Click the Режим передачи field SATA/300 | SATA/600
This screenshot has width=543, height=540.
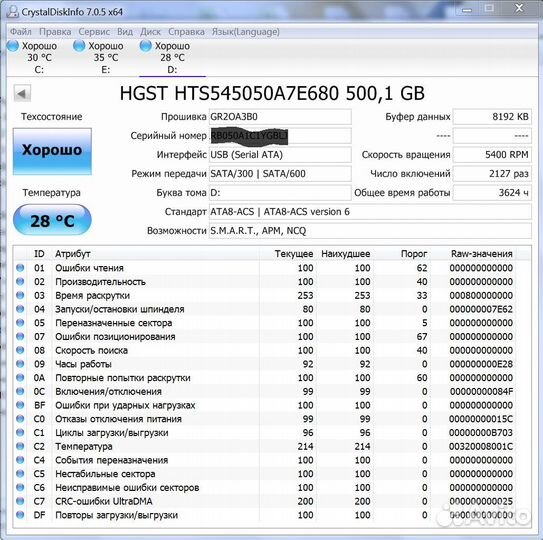pos(280,174)
